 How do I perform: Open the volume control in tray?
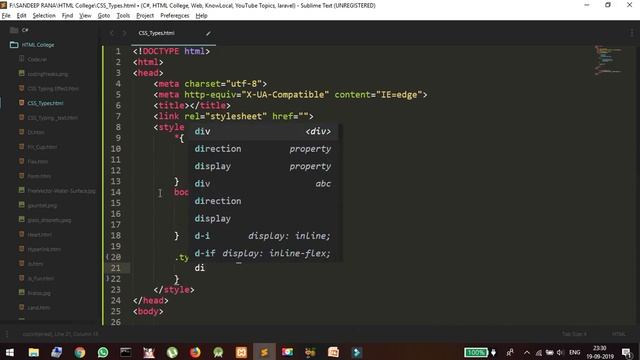tap(560, 352)
